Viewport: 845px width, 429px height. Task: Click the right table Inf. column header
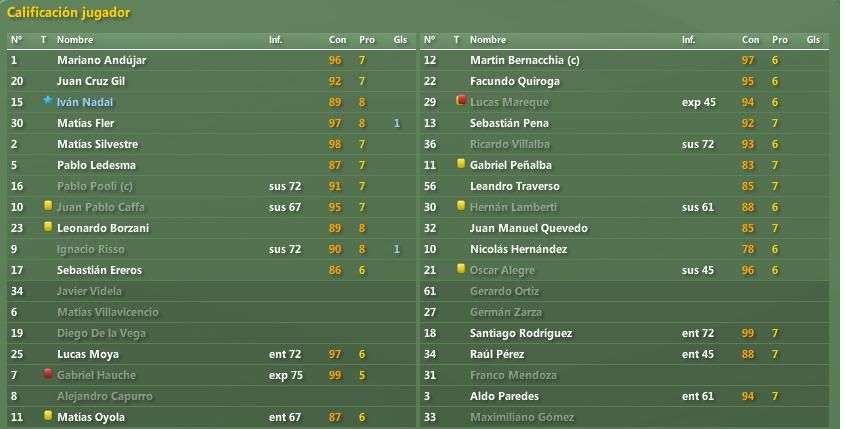[x=688, y=40]
